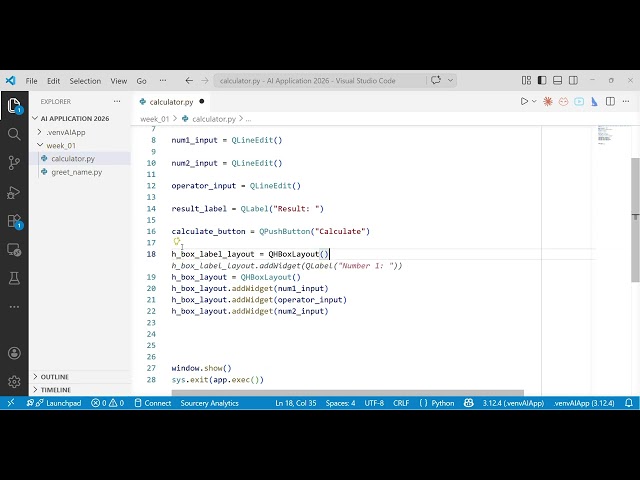Open the Go menu
Image resolution: width=640 pixels, height=480 pixels.
(141, 81)
